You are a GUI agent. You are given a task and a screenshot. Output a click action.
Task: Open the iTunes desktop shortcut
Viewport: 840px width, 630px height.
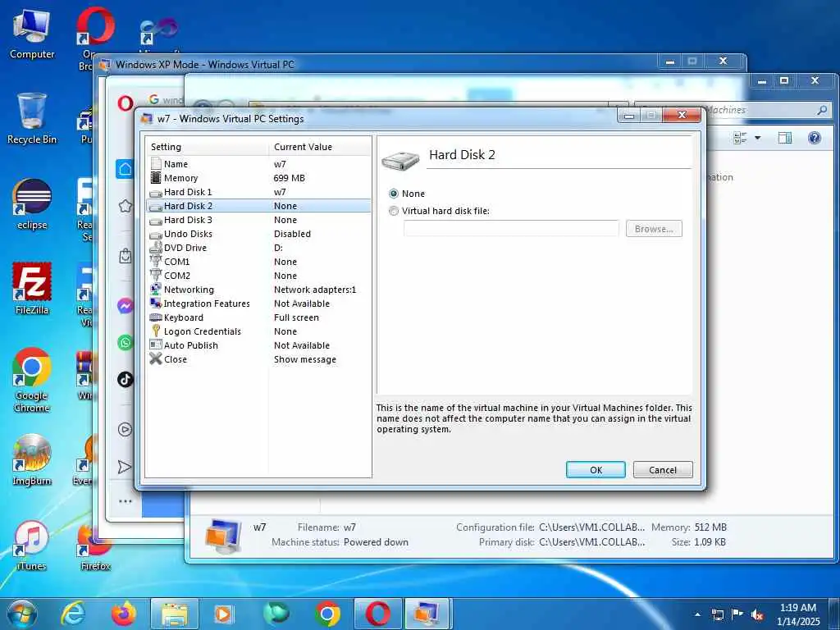(32, 545)
